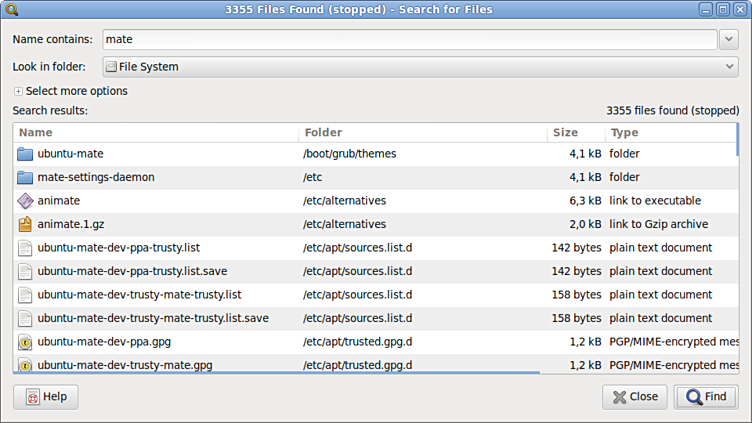Click the ubuntu-mate-dev-trusty-mate-trusty.list file icon

click(x=25, y=295)
